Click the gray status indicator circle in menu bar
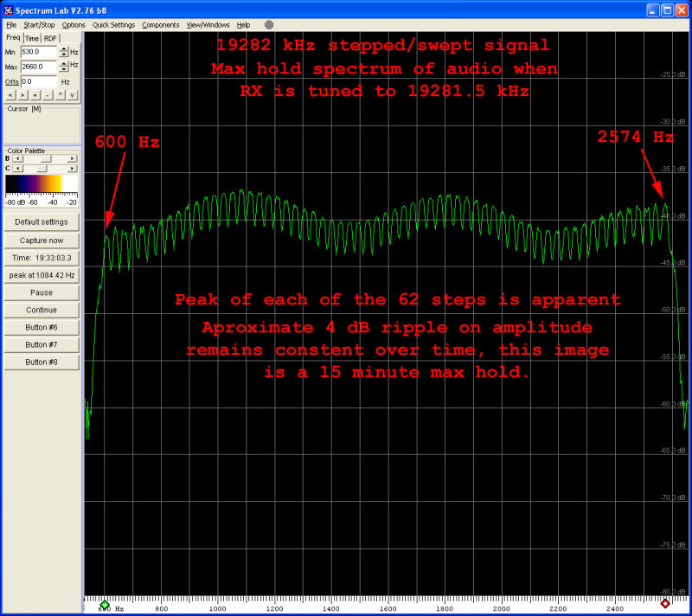This screenshot has height=616, width=692. pos(269,25)
